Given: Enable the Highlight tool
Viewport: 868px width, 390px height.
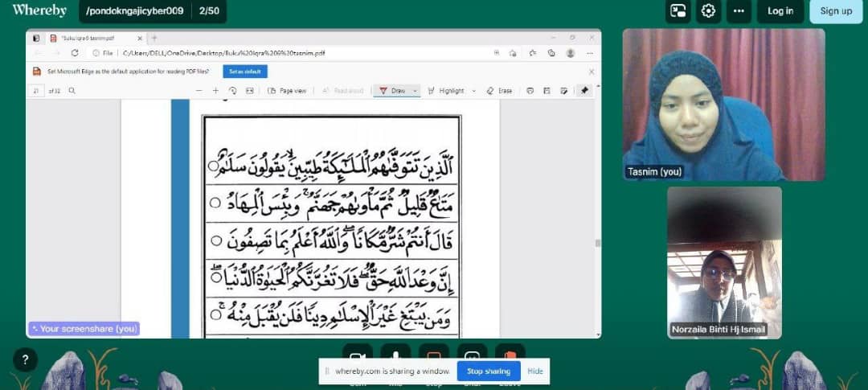Looking at the screenshot, I should click(446, 91).
